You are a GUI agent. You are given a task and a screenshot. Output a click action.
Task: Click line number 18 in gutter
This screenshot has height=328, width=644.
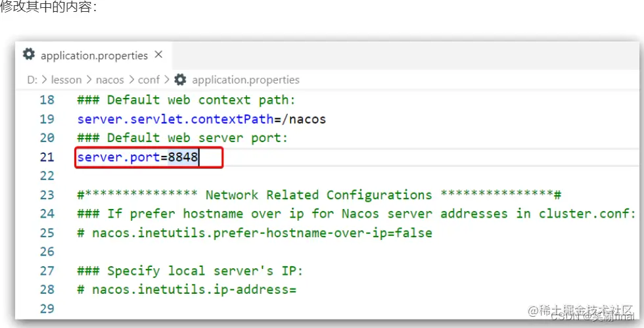tap(47, 100)
